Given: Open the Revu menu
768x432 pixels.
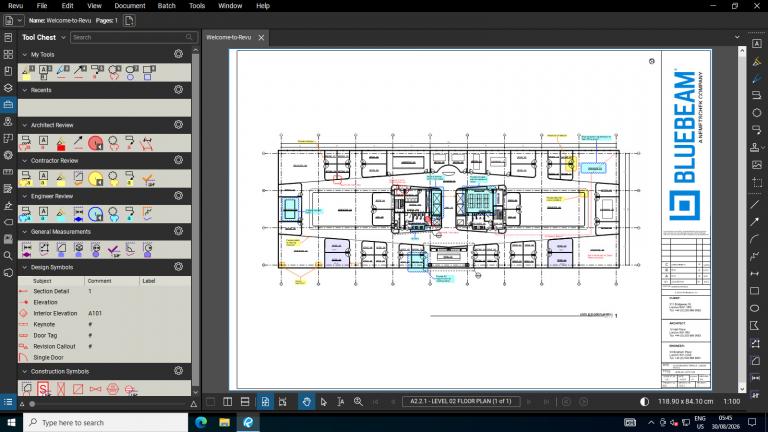Looking at the screenshot, I should pos(16,6).
